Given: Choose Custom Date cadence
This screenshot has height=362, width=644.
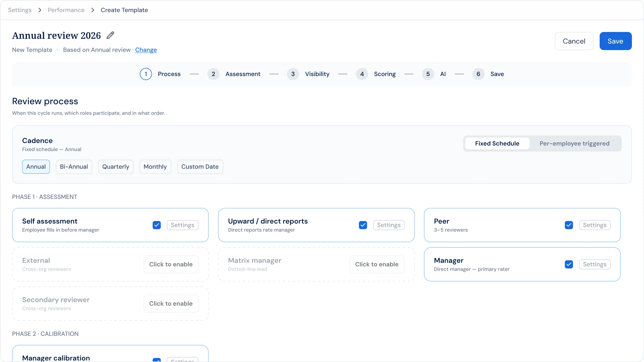Looking at the screenshot, I should pyautogui.click(x=200, y=167).
